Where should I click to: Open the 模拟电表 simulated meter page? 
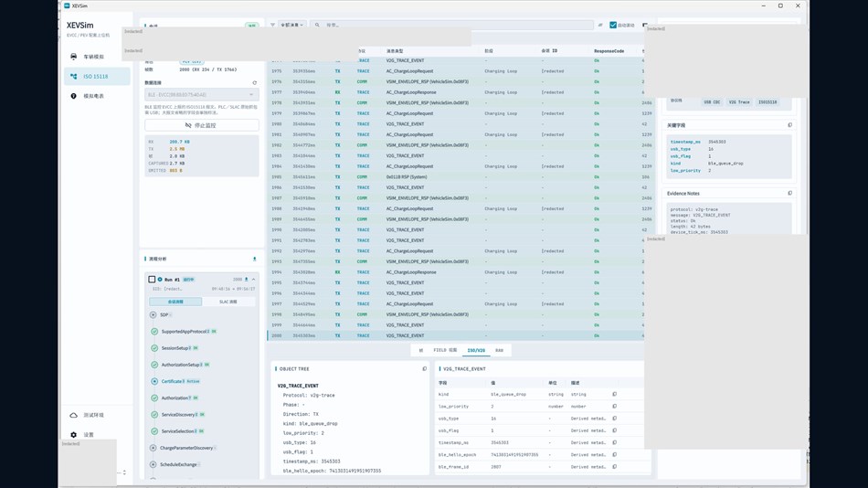pos(96,96)
